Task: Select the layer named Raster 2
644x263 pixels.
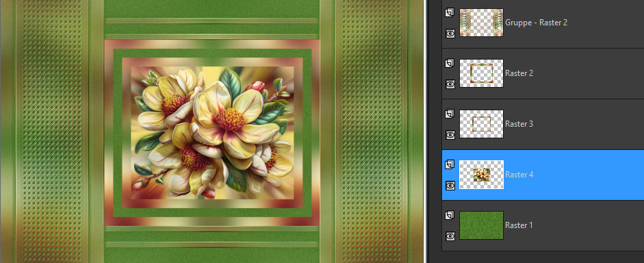Action: 519,73
